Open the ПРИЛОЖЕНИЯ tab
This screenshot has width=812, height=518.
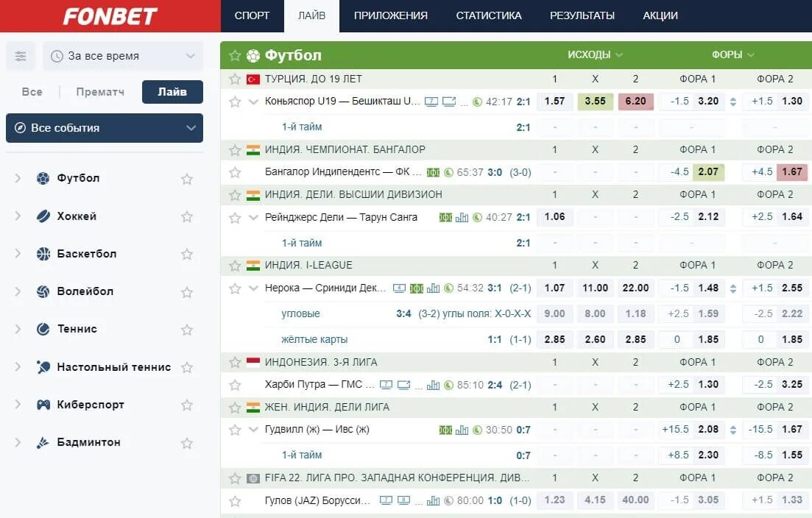pyautogui.click(x=391, y=15)
